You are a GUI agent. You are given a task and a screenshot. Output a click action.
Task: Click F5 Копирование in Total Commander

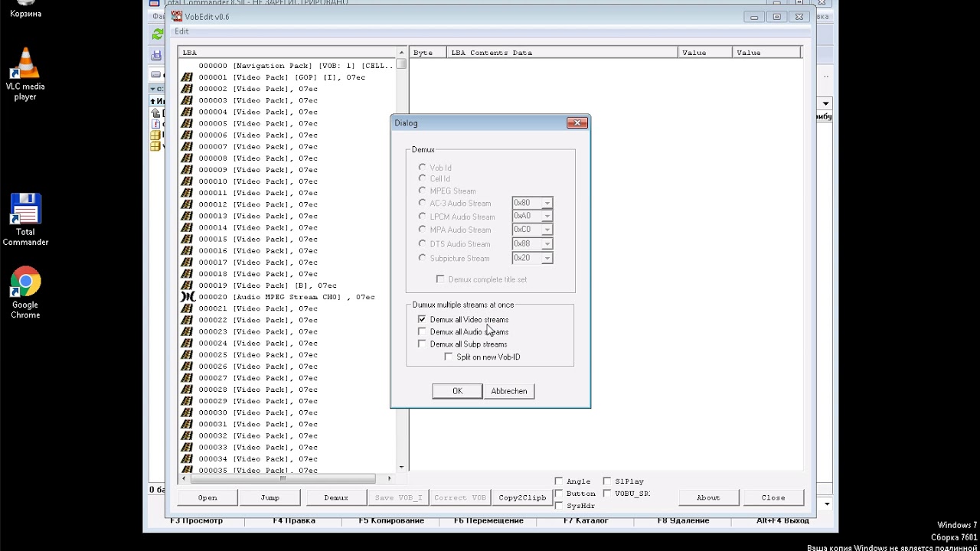click(x=391, y=520)
